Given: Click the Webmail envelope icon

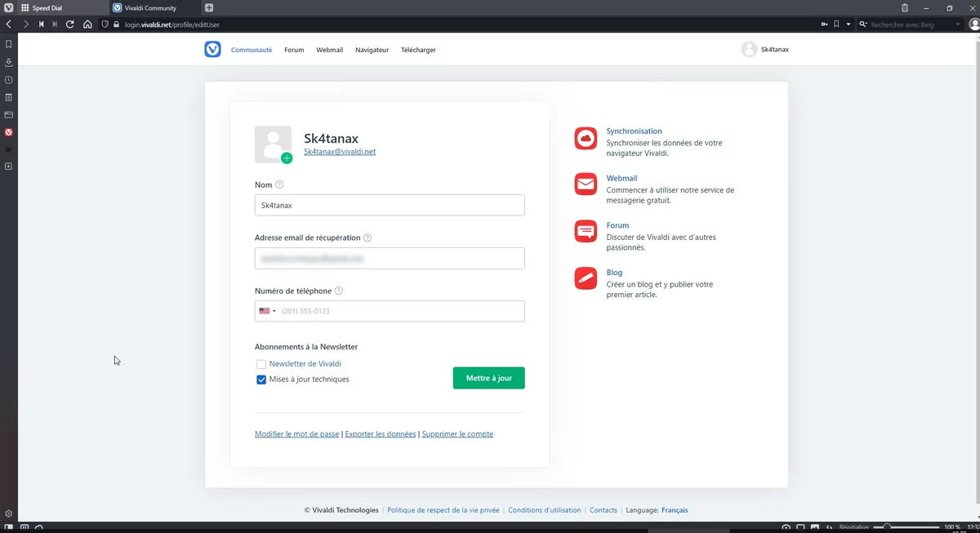Looking at the screenshot, I should [x=586, y=184].
